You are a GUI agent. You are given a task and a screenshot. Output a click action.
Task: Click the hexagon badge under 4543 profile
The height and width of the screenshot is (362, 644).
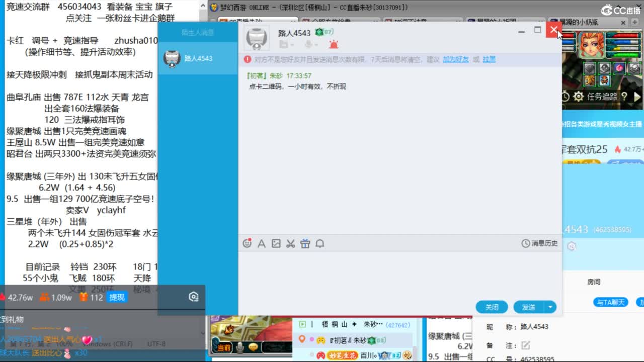point(572,246)
